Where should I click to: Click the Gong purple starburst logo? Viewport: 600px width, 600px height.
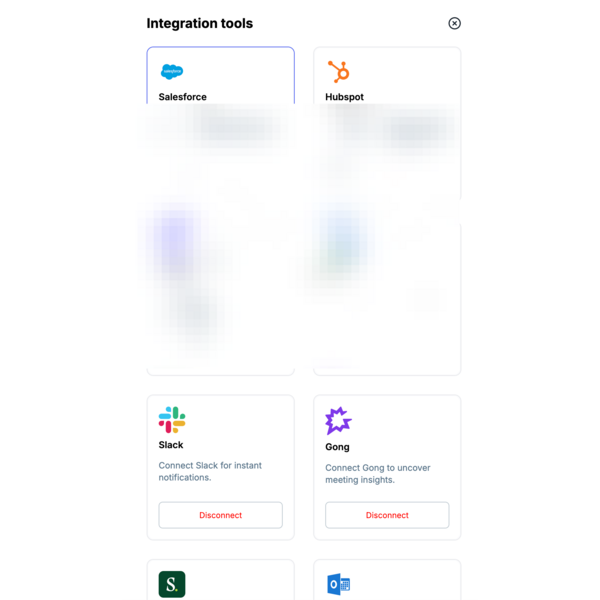(338, 420)
